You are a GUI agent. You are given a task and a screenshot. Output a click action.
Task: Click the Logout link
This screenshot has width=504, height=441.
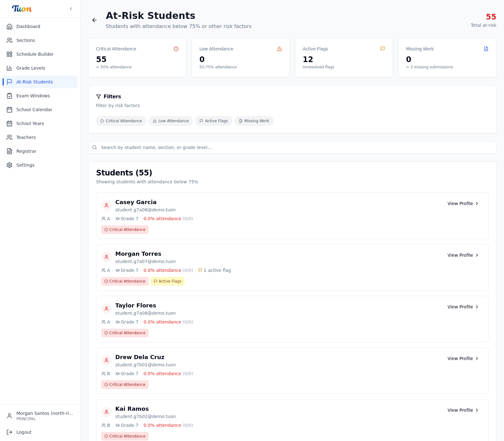pos(23,432)
